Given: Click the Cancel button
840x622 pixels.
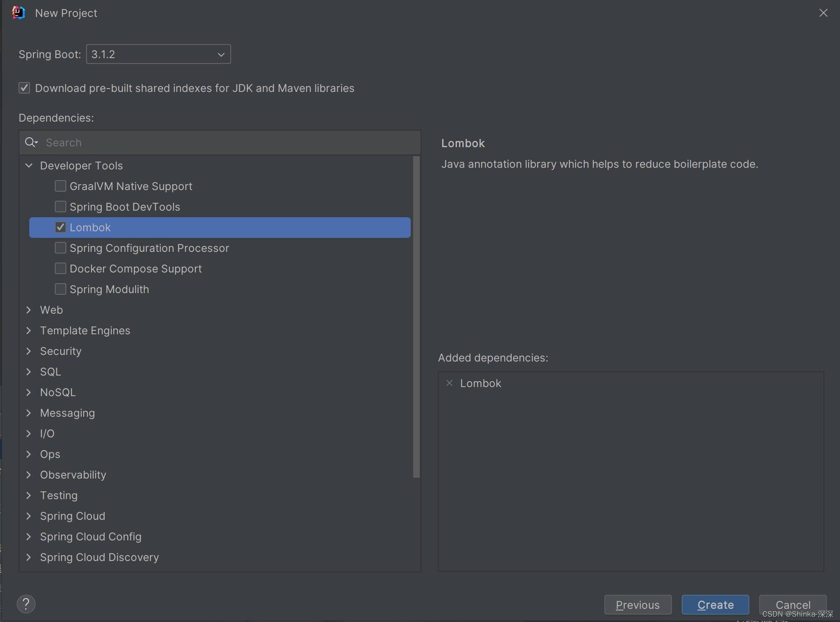Looking at the screenshot, I should pos(793,605).
